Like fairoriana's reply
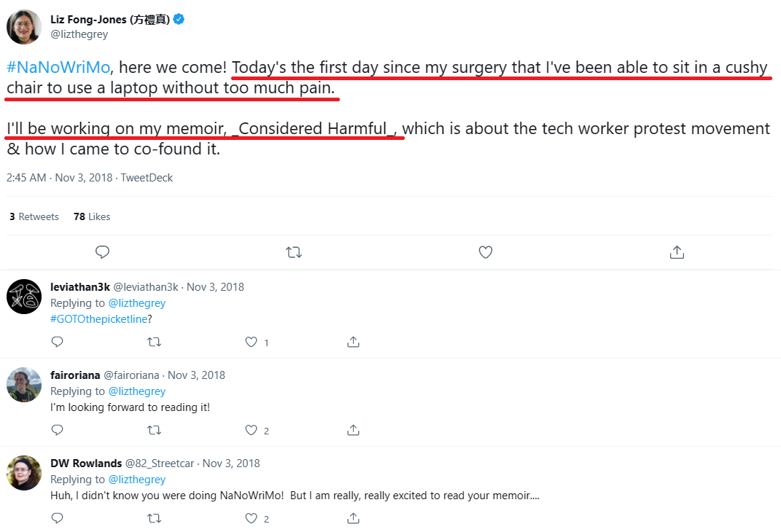Screen dimensions: 781x532 (x=251, y=430)
